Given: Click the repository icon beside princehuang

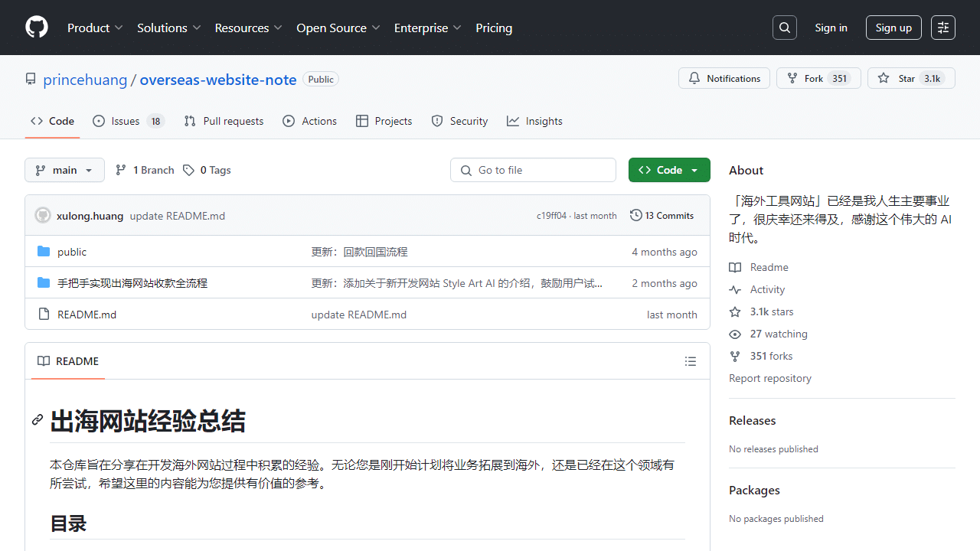Looking at the screenshot, I should (31, 80).
